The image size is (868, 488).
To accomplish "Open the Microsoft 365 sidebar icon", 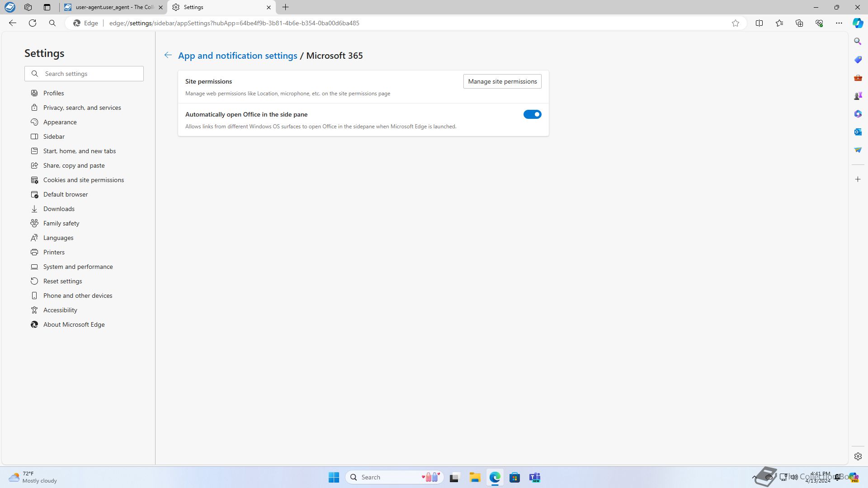I will 858,114.
